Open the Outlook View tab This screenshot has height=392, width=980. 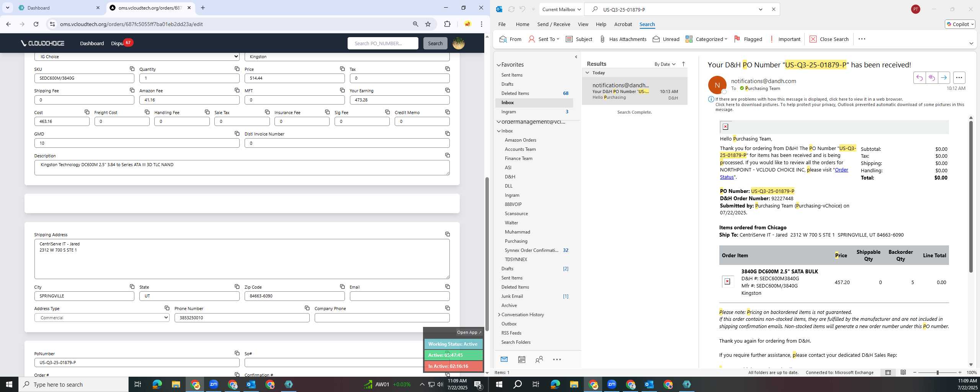(x=583, y=24)
